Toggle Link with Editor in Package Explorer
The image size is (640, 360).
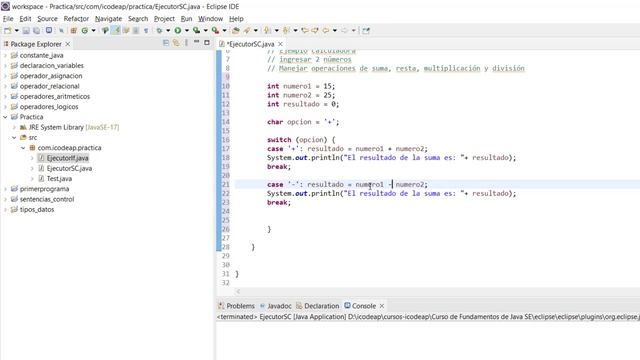click(x=176, y=43)
